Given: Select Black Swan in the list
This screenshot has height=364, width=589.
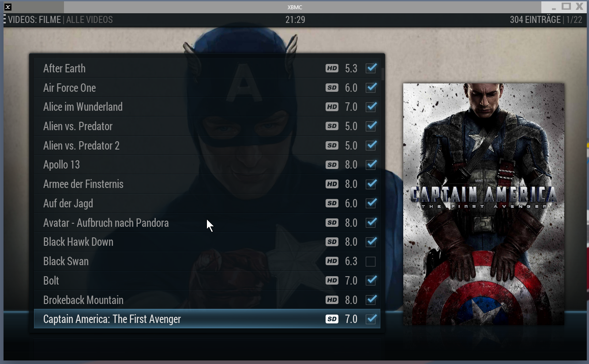Looking at the screenshot, I should pyautogui.click(x=207, y=261).
